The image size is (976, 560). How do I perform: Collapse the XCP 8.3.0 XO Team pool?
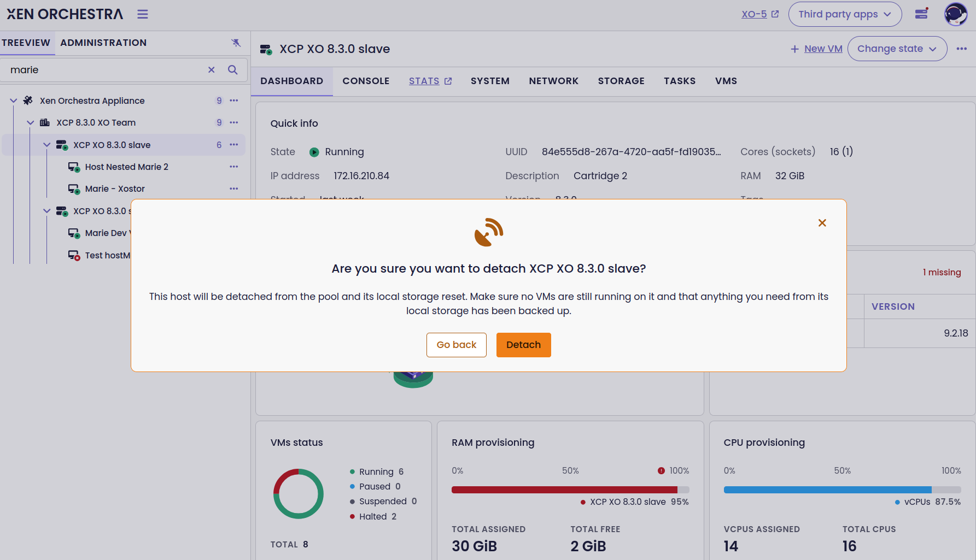point(31,122)
